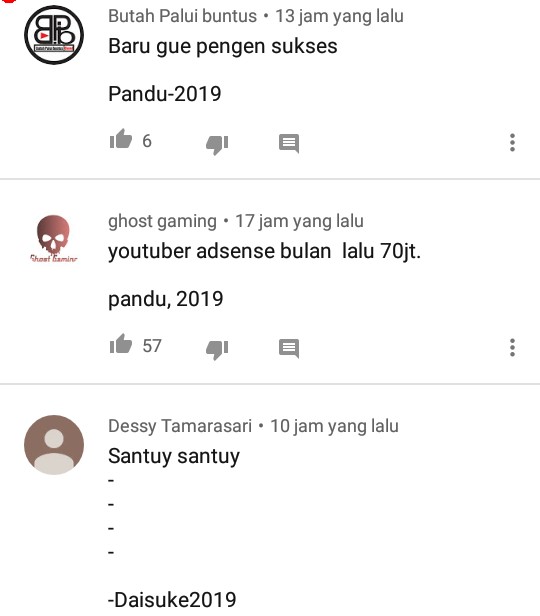Open ghost gaming skull avatar
Screen dimensions: 540x616
(54, 238)
